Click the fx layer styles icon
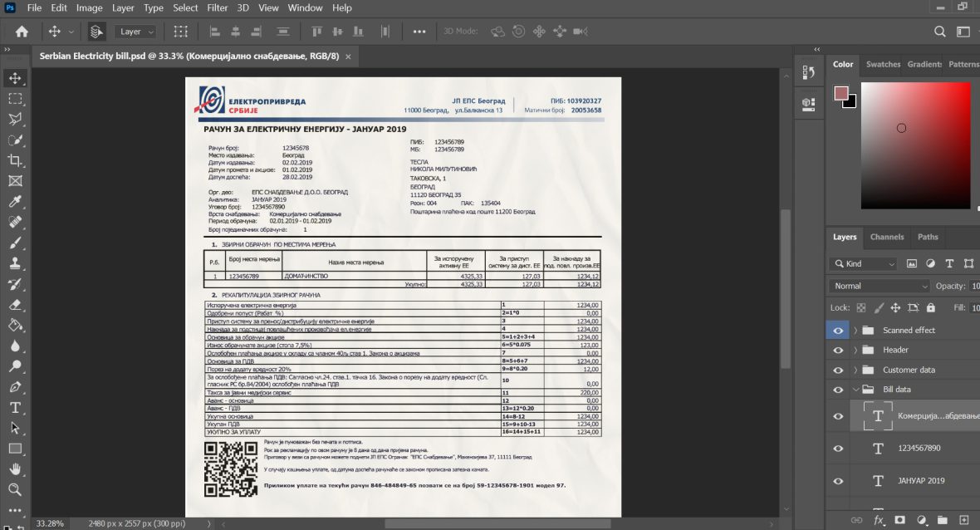Viewport: 980px width, 530px height. coord(878,520)
